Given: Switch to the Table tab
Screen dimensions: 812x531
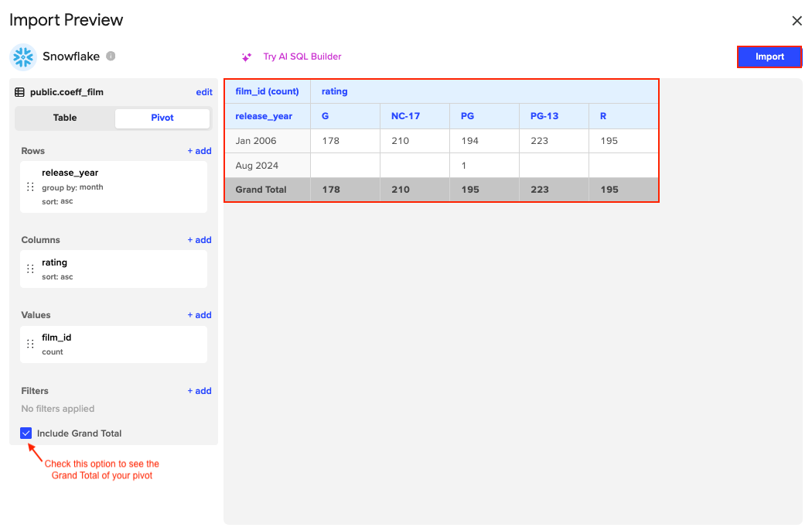Looking at the screenshot, I should click(65, 118).
